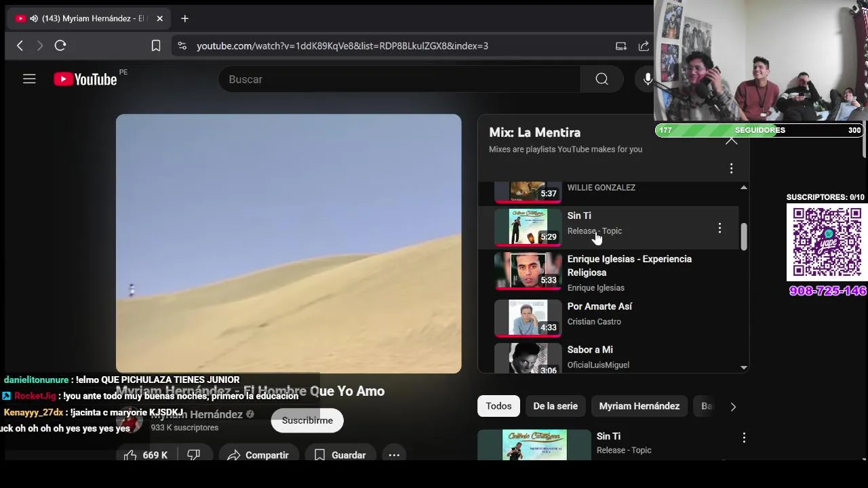Go back using browser back arrow
The image size is (868, 488).
pos(20,45)
